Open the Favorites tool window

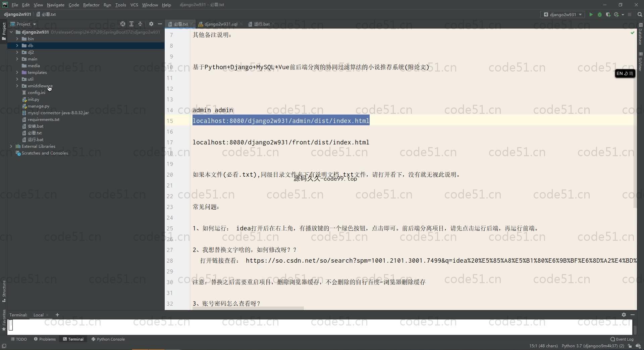pyautogui.click(x=4, y=320)
